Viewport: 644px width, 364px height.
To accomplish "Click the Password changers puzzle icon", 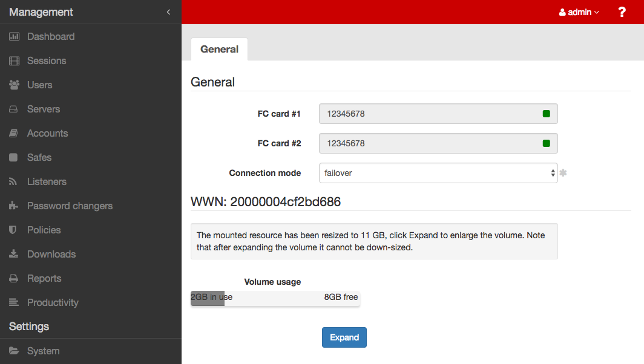I will [x=14, y=206].
